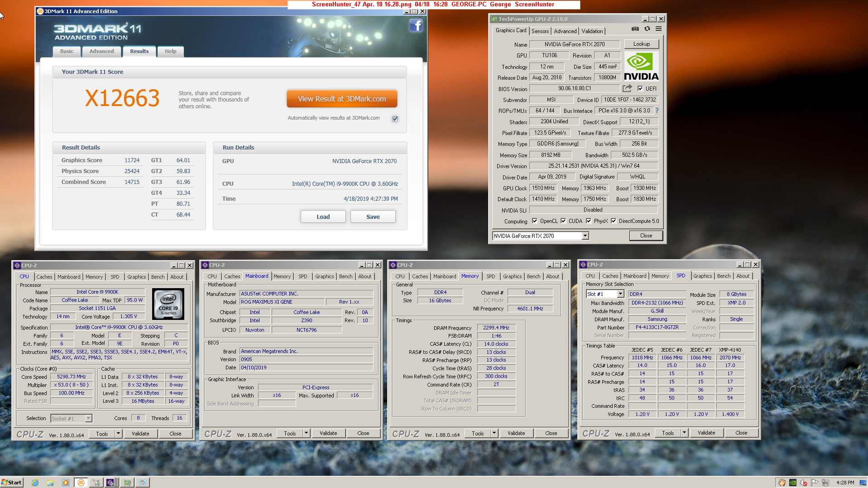The width and height of the screenshot is (868, 488).
Task: Click Validate in CPU-Z Memory window
Action: tap(516, 433)
